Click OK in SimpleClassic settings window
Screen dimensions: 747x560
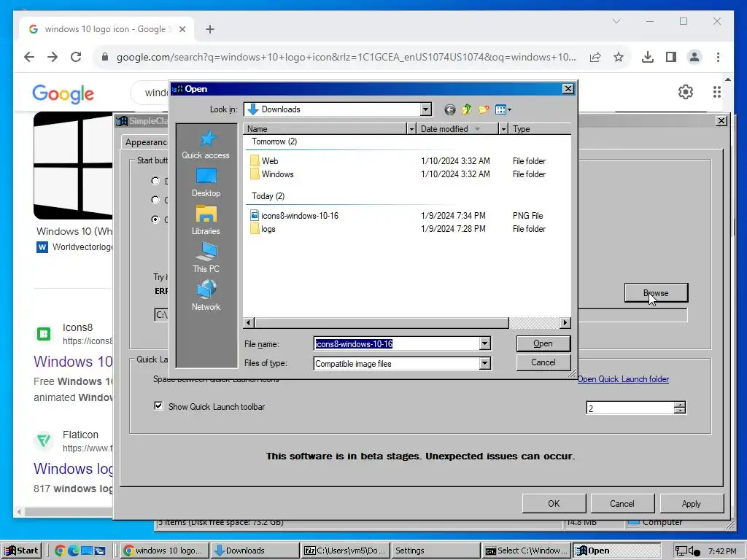click(x=554, y=504)
